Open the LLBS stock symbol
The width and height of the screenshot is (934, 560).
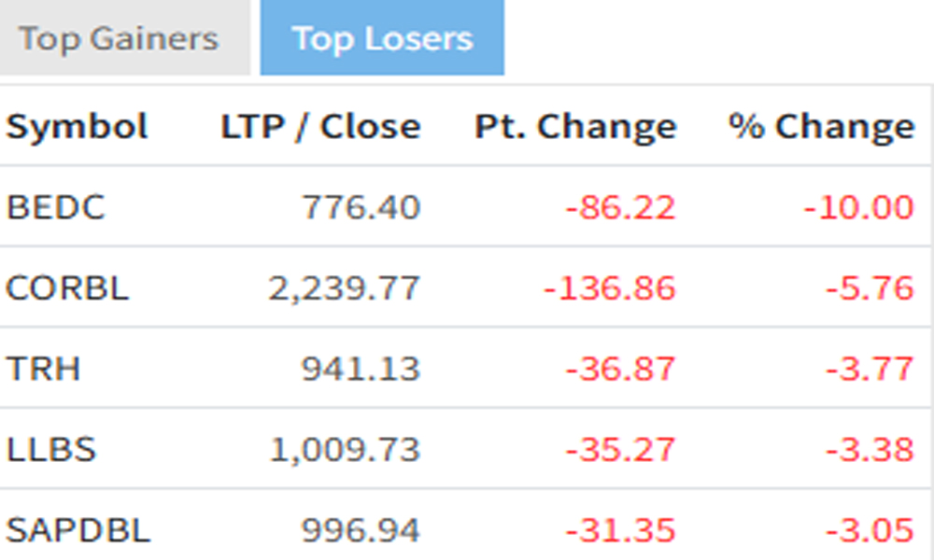[50, 449]
